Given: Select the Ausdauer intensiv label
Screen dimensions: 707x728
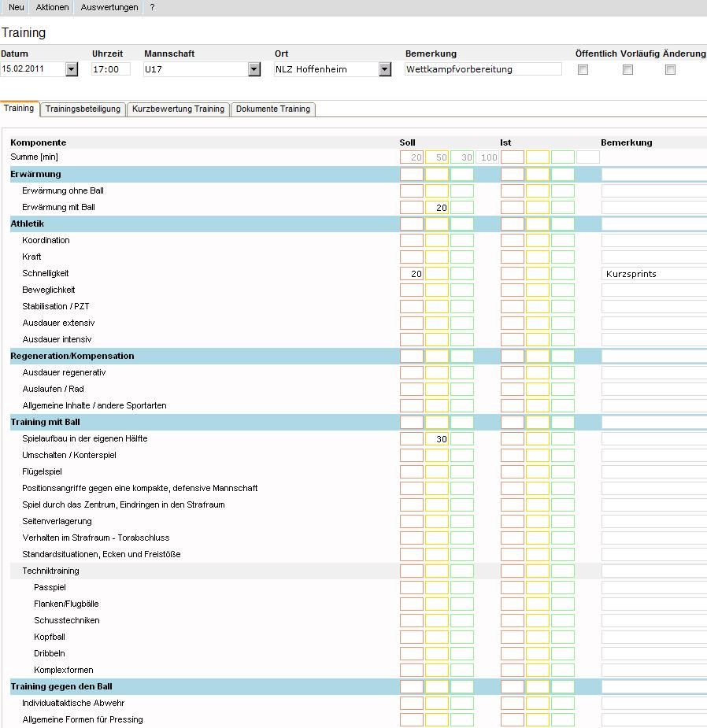Looking at the screenshot, I should point(57,339).
